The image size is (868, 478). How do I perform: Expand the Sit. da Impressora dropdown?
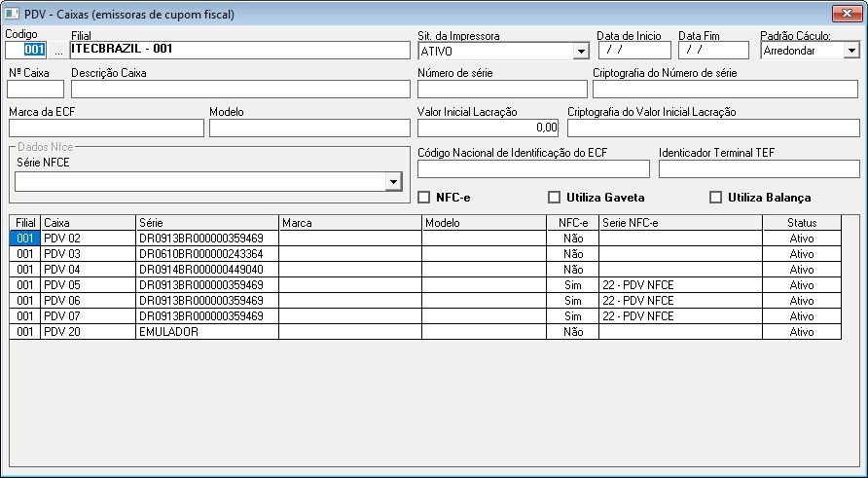580,52
